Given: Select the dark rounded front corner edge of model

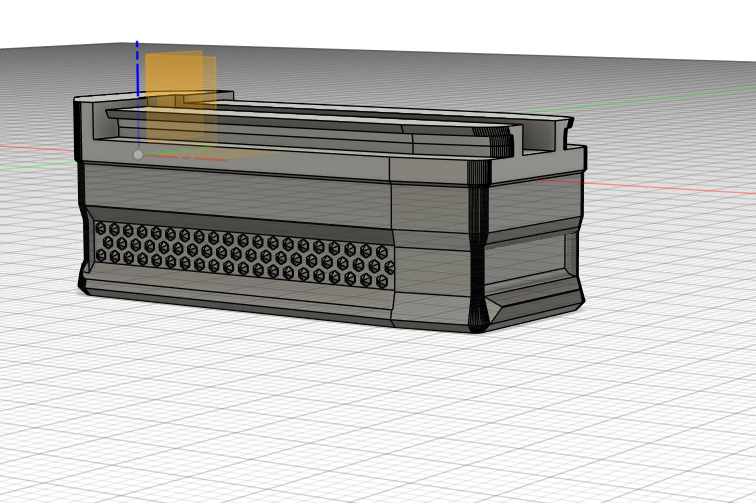Looking at the screenshot, I should (479, 247).
